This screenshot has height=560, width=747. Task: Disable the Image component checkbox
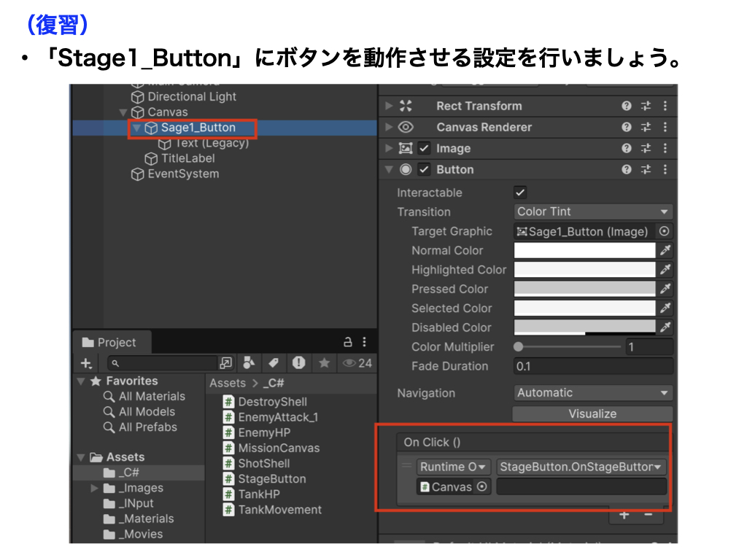click(425, 149)
